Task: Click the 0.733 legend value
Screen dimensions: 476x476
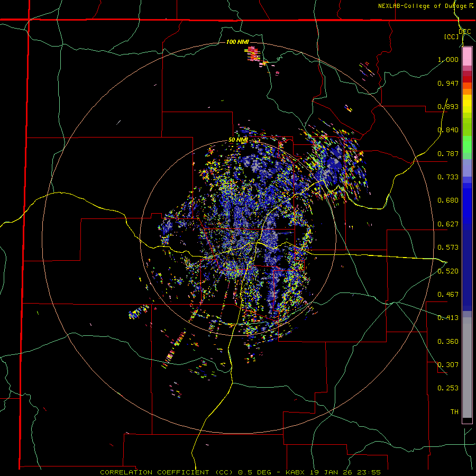Action: click(x=448, y=177)
